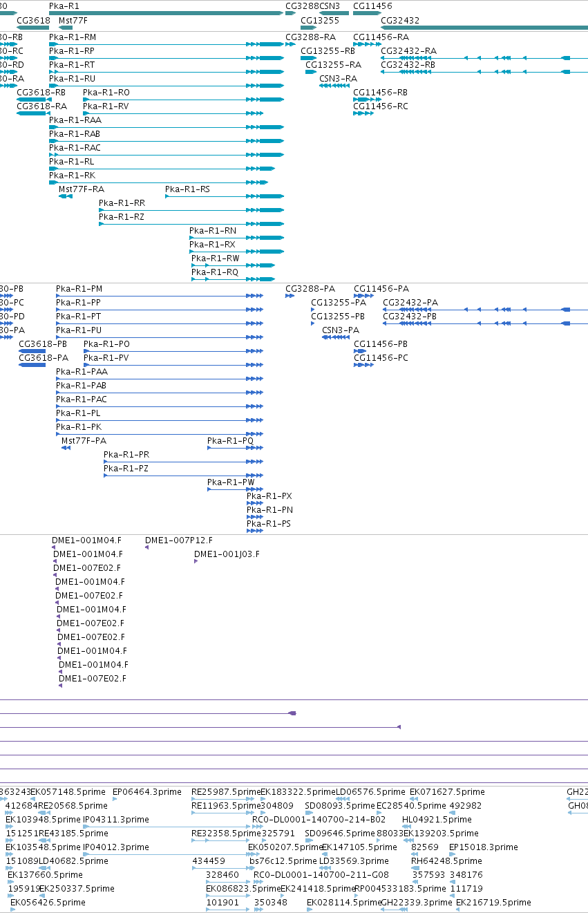
Task: Select transcript CG3618-RB
Action: click(x=41, y=93)
